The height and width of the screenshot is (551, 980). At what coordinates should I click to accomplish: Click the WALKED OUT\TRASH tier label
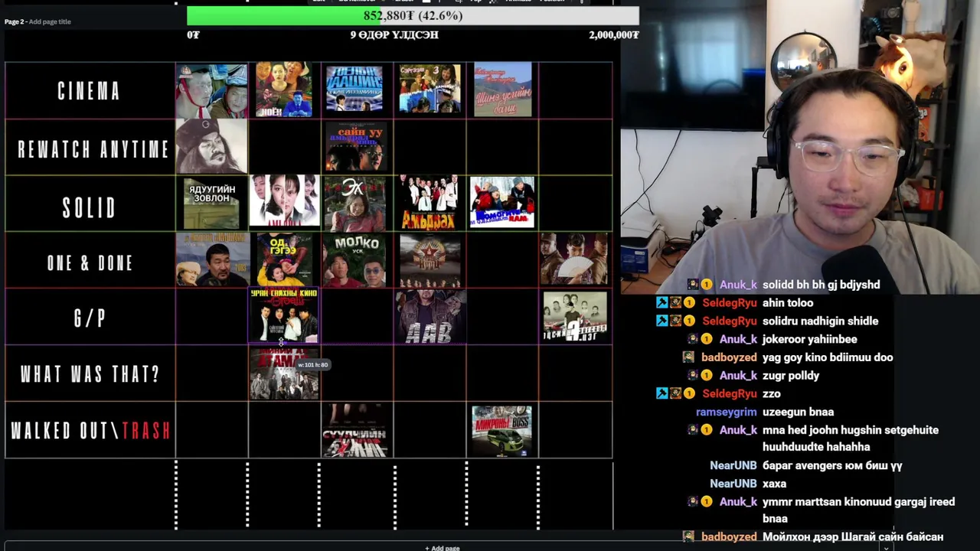[x=90, y=431]
